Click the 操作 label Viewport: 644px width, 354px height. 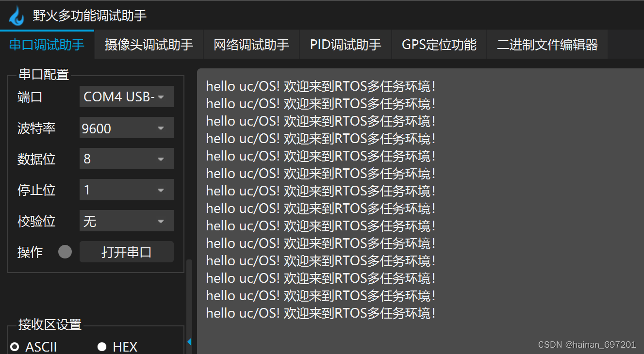coord(30,252)
